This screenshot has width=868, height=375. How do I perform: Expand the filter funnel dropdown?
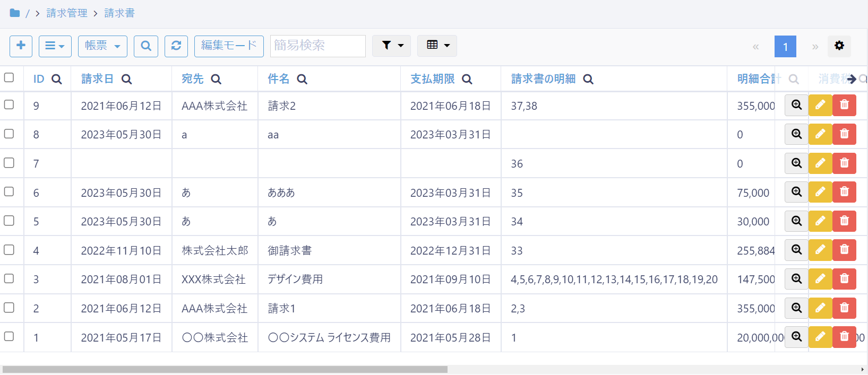point(392,46)
